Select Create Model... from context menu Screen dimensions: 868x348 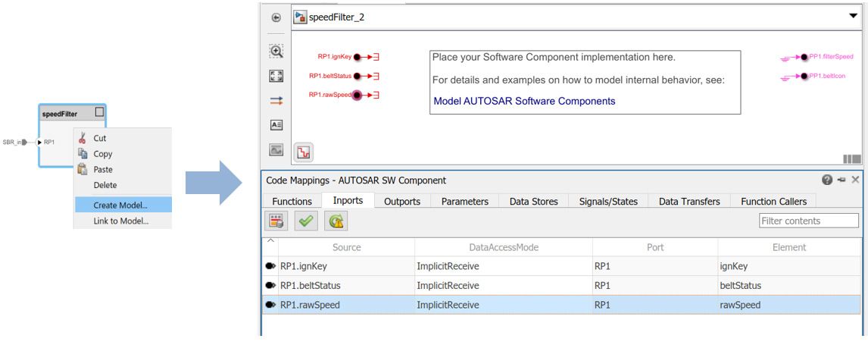tap(120, 205)
